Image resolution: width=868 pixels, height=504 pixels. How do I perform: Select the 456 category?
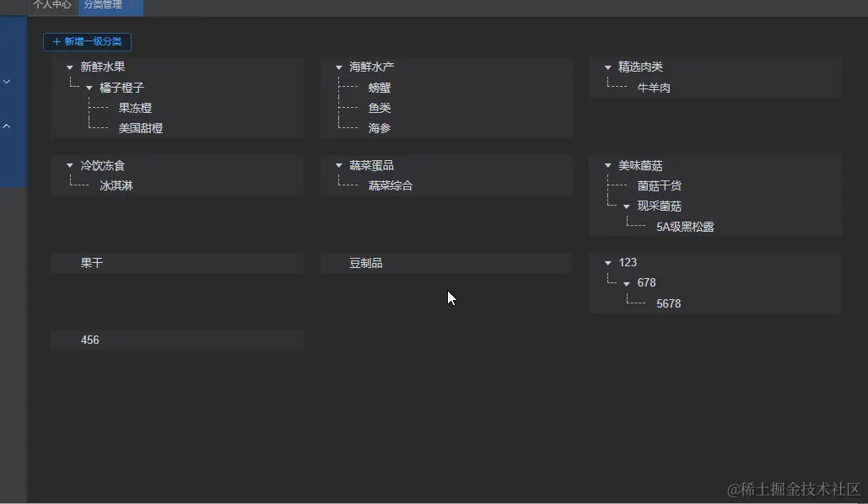177,340
